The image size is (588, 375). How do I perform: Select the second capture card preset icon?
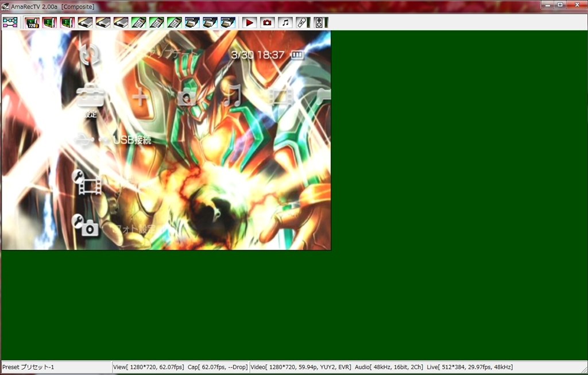49,22
